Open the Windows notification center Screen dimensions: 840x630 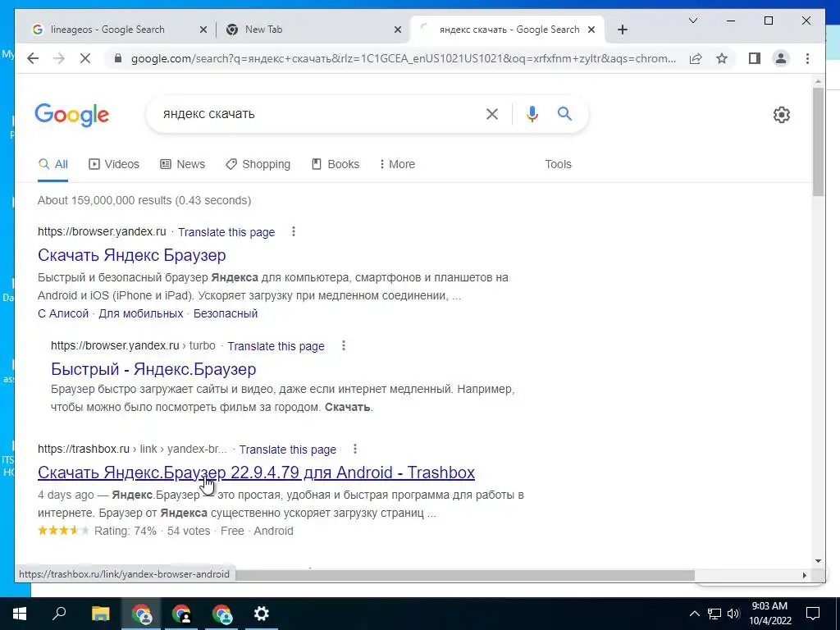click(x=813, y=614)
